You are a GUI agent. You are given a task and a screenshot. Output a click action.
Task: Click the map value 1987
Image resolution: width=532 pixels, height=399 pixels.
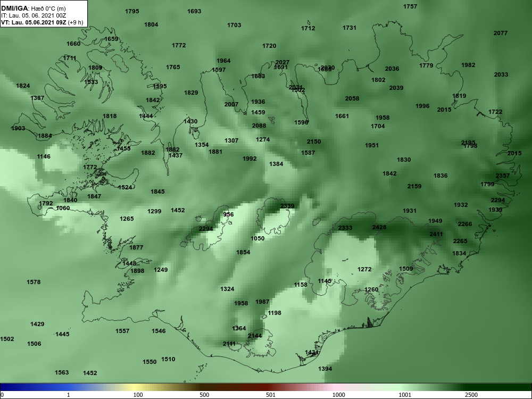point(262,302)
